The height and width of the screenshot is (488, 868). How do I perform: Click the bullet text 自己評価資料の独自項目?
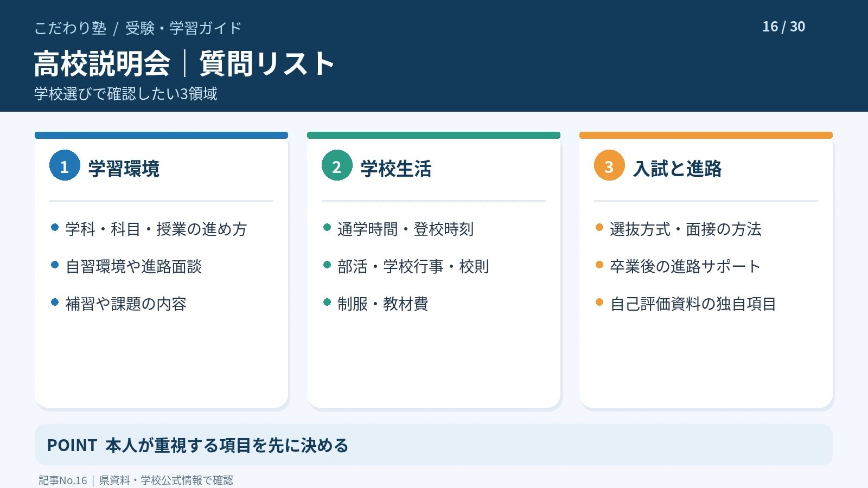[693, 304]
